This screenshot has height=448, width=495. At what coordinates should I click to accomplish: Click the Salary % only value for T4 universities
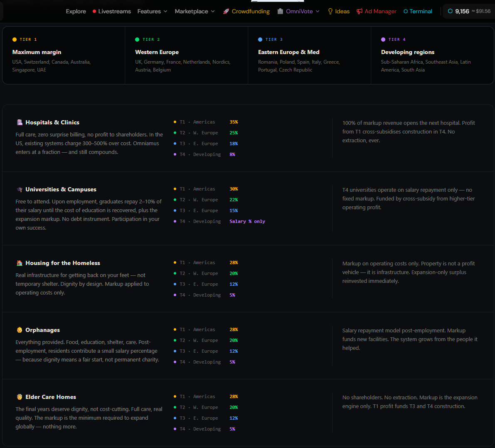pos(247,221)
